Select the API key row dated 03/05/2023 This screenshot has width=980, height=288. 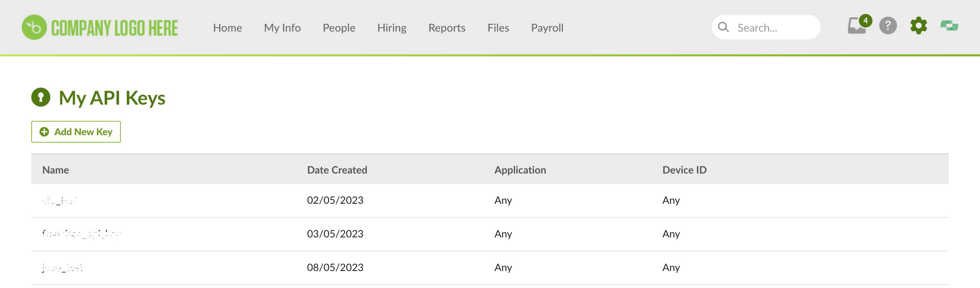[x=490, y=234]
